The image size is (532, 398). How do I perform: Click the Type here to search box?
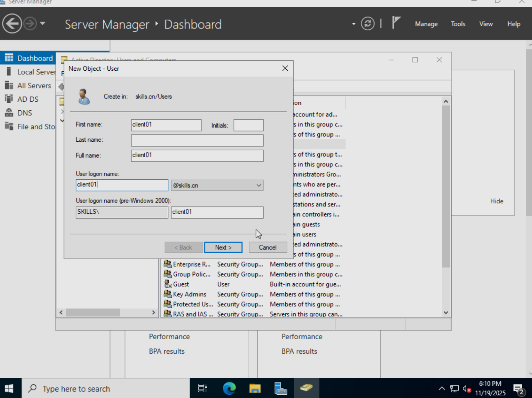click(106, 388)
